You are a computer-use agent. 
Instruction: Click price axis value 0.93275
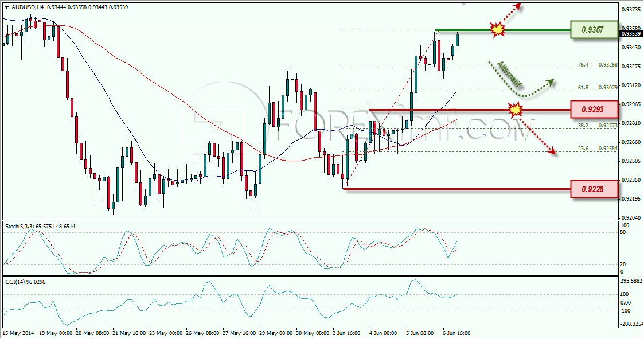[631, 66]
